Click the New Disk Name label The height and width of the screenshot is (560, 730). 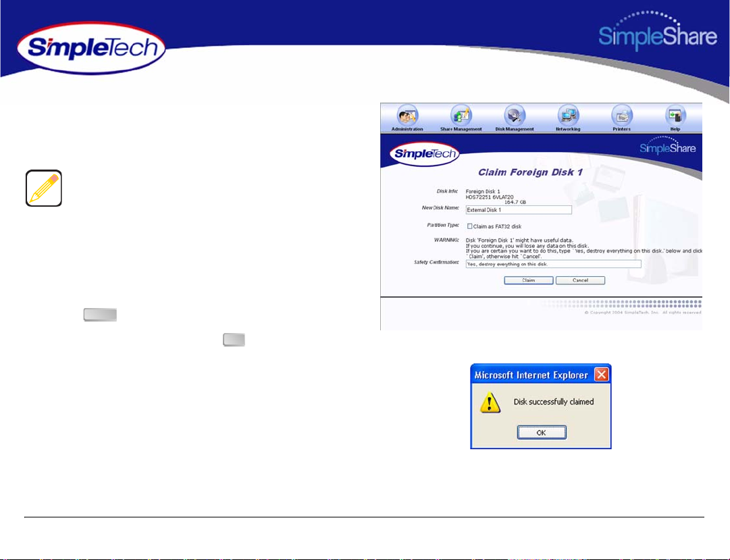(x=440, y=208)
